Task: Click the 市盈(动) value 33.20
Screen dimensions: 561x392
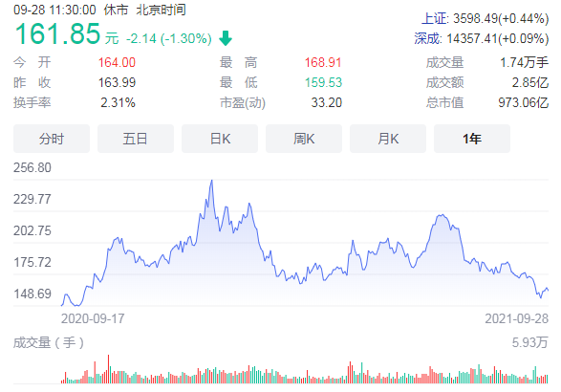Action: point(326,102)
